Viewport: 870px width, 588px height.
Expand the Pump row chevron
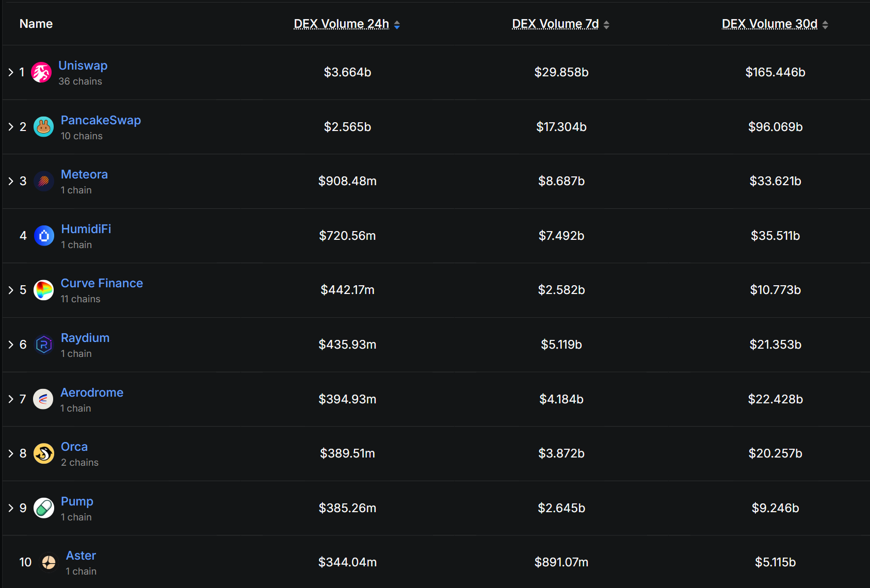(x=11, y=508)
